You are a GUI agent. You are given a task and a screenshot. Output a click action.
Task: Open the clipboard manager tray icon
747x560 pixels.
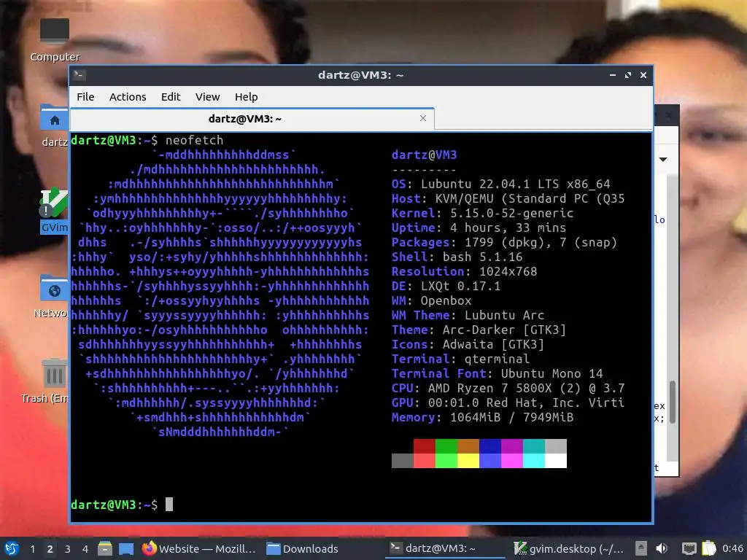coord(709,548)
